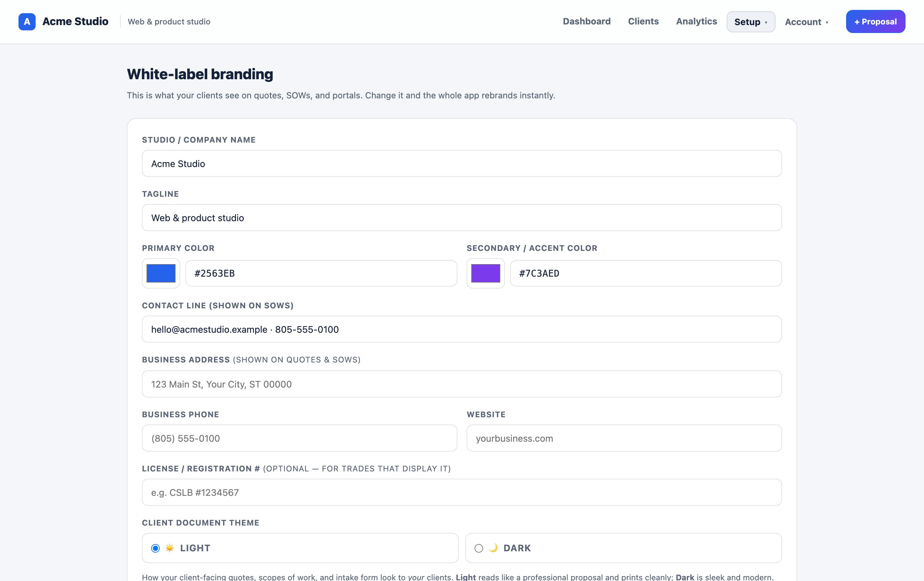Click the moon icon beside Dark theme
Screen dimensions: 924x581
coord(493,548)
